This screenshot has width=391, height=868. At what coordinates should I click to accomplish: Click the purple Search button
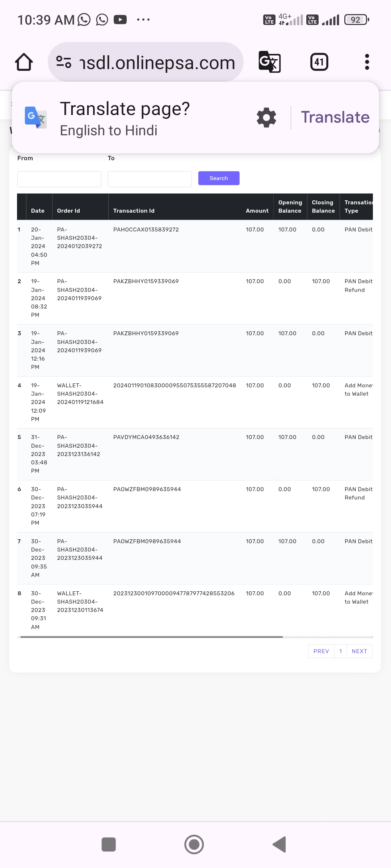219,178
